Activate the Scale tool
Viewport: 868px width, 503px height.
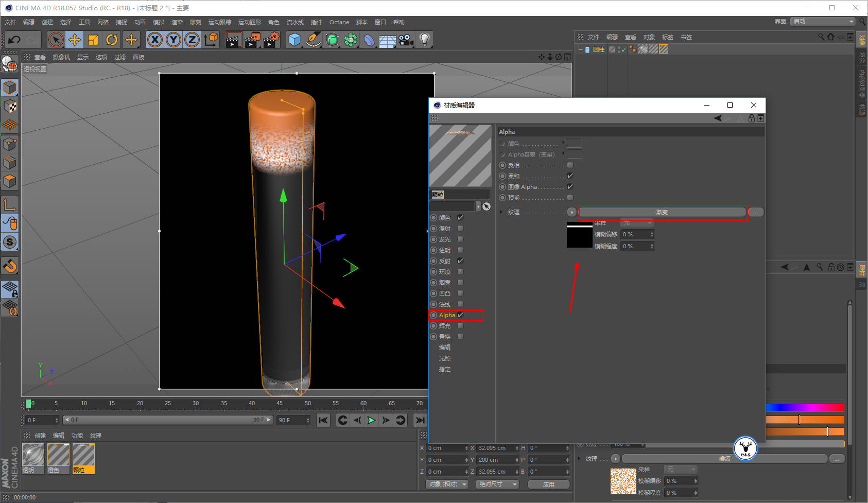[x=93, y=40]
